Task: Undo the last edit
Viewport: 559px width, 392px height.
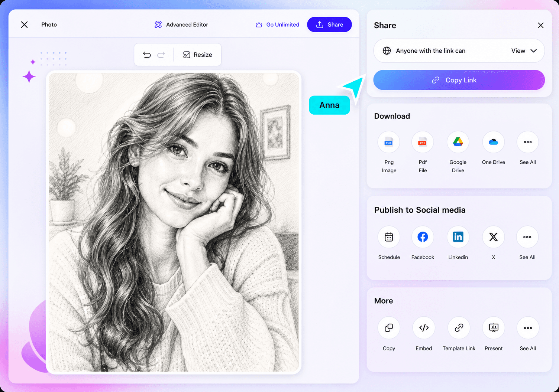Action: pyautogui.click(x=147, y=55)
